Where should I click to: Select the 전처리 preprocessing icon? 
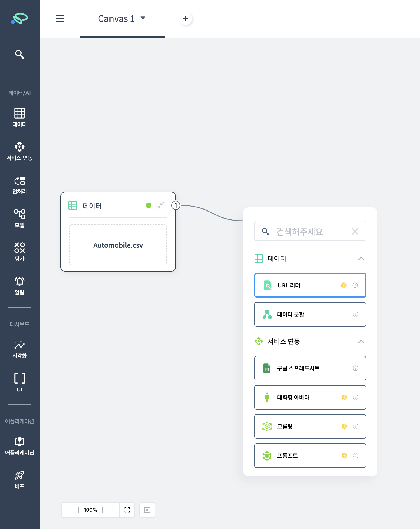click(x=19, y=185)
